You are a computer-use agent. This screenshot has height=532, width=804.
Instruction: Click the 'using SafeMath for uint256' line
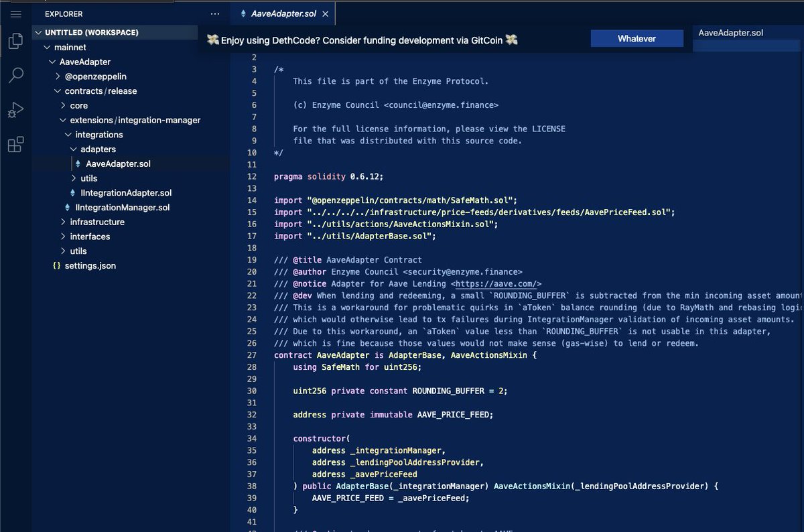click(358, 367)
